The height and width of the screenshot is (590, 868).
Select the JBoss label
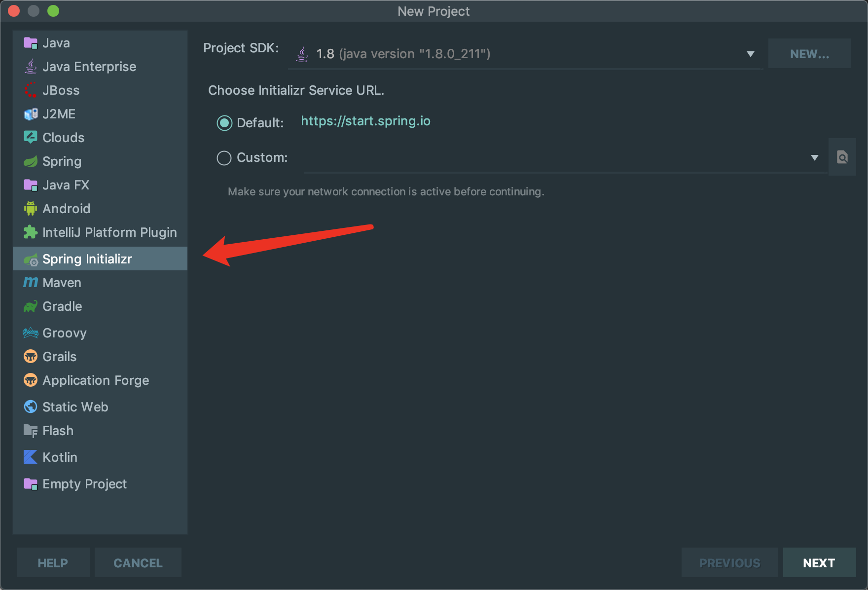point(61,90)
